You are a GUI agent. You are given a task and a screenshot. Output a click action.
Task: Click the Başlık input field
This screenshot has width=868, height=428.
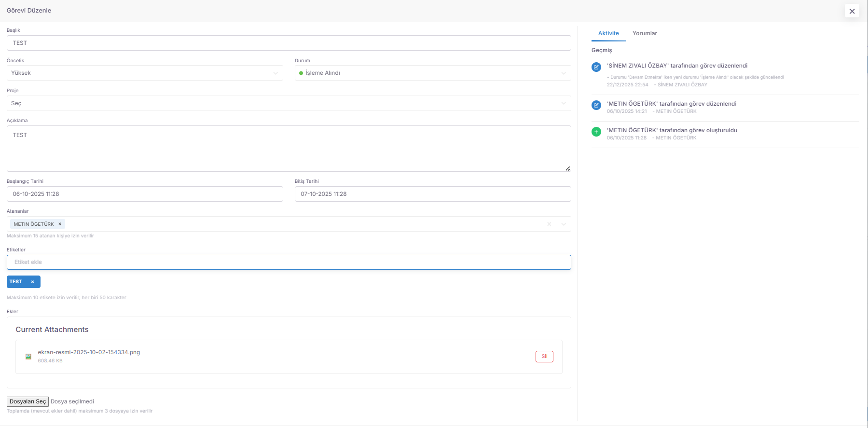click(x=289, y=43)
